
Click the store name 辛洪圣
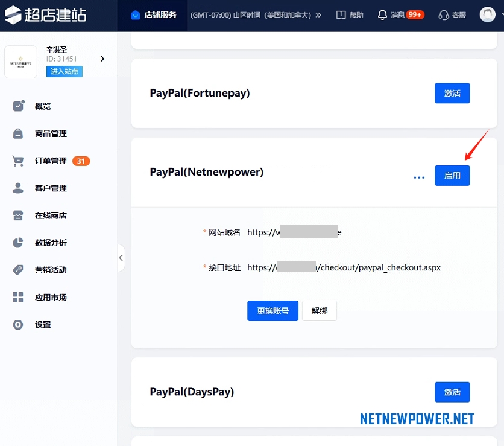(57, 49)
